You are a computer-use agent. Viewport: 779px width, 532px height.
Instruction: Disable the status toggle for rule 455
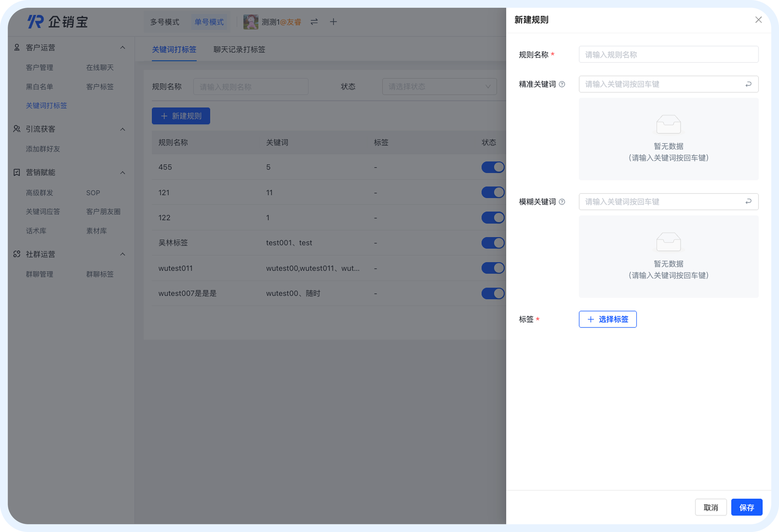[x=493, y=167]
